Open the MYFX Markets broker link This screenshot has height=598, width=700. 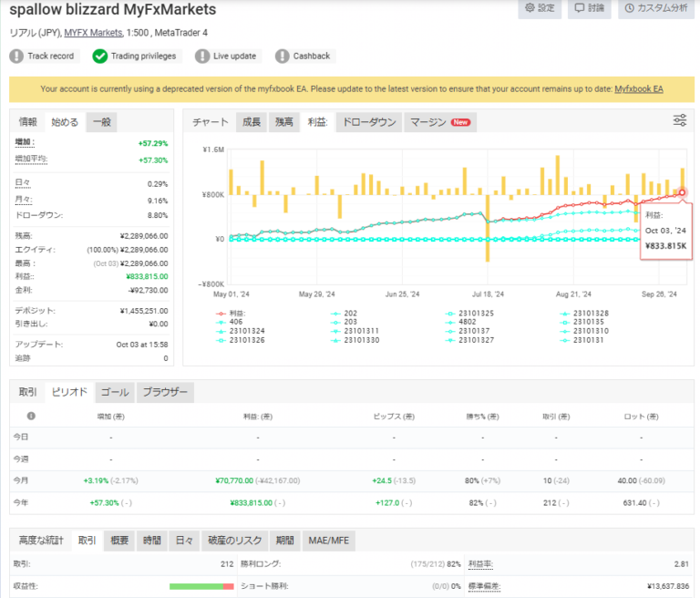[x=93, y=33]
